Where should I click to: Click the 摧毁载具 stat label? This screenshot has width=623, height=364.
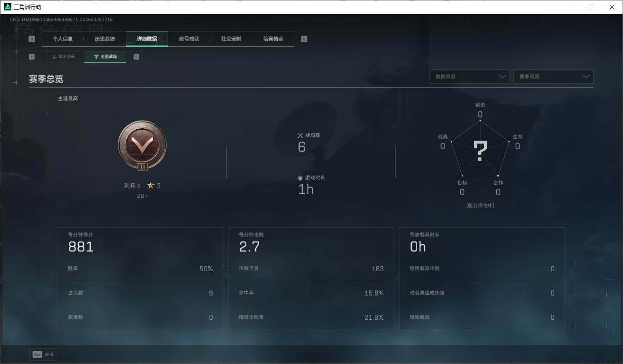tap(419, 317)
